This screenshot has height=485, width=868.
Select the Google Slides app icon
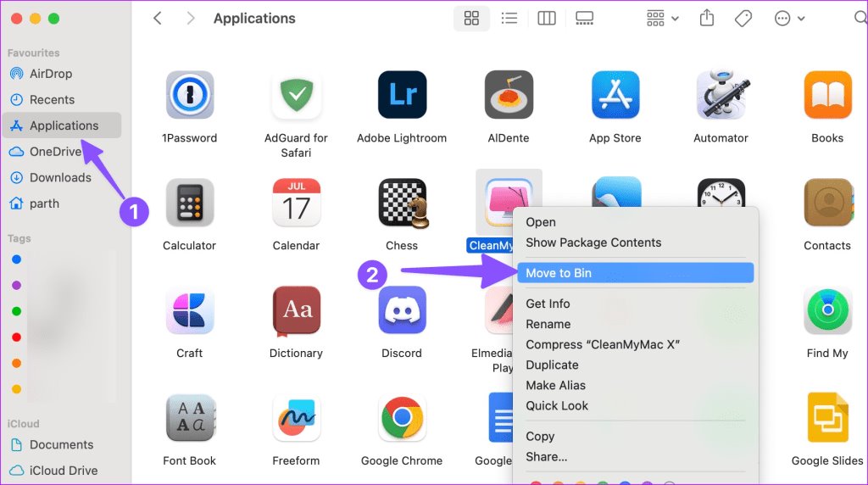pyautogui.click(x=827, y=418)
